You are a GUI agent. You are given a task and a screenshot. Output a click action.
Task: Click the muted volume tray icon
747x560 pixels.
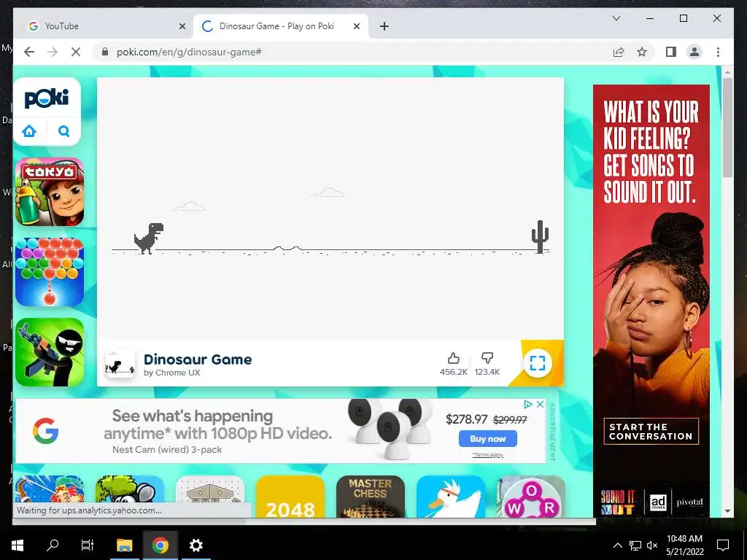(x=652, y=545)
